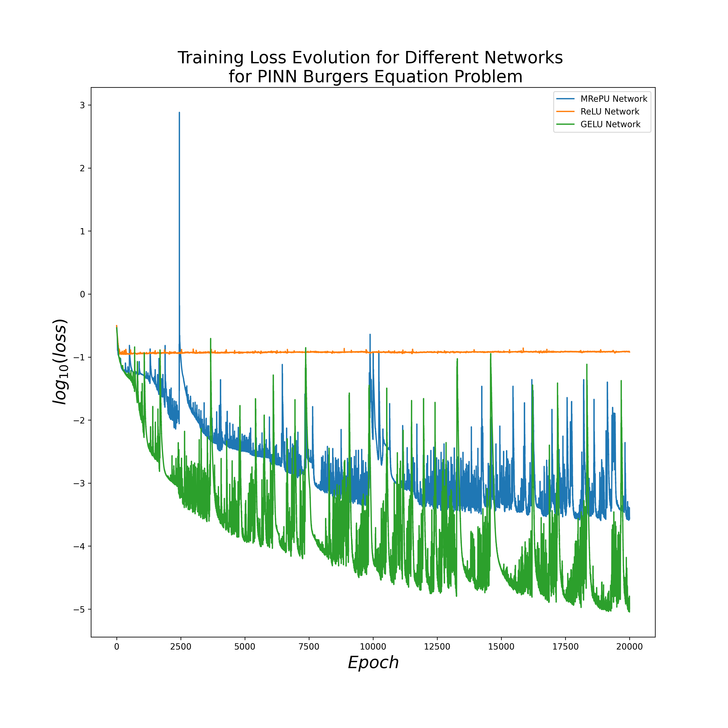Click the x-axis tick label 0

tap(116, 647)
